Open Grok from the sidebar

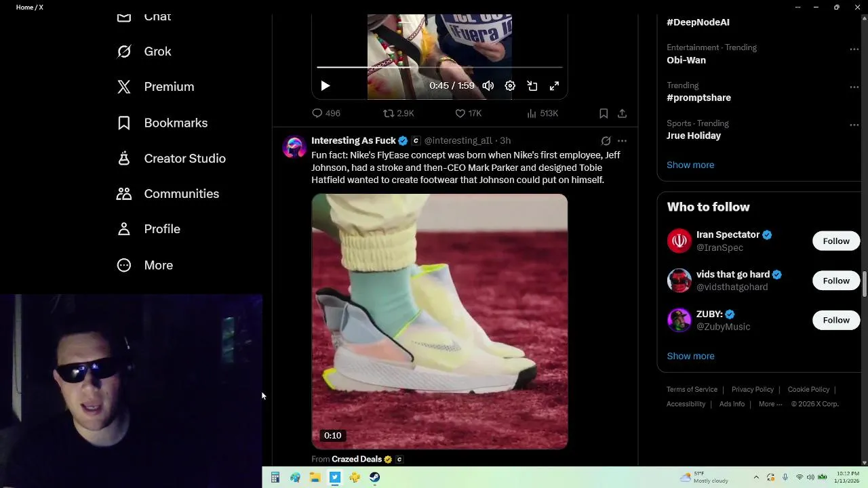point(144,52)
